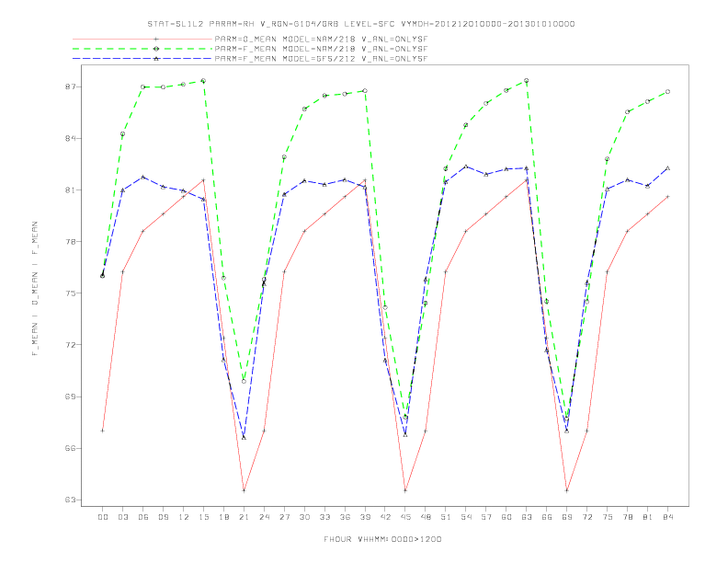
Task: Click forecast hour 03 on x-axis
Action: (122, 517)
